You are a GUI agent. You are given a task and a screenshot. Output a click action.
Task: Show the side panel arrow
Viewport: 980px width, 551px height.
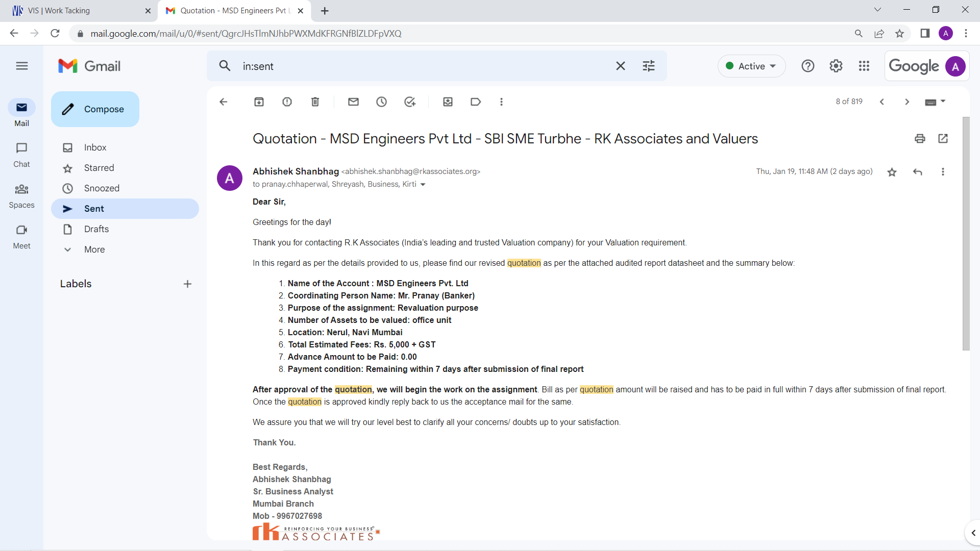tap(973, 533)
